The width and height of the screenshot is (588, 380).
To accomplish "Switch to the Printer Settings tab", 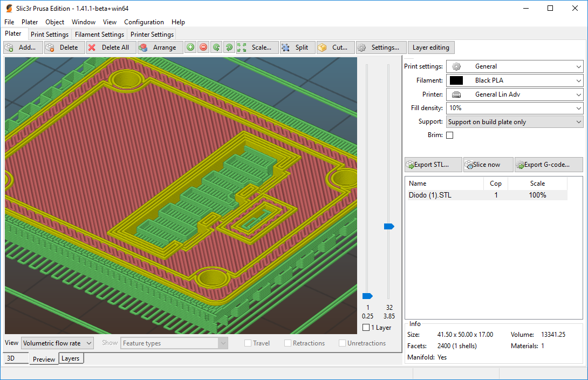I will point(152,35).
